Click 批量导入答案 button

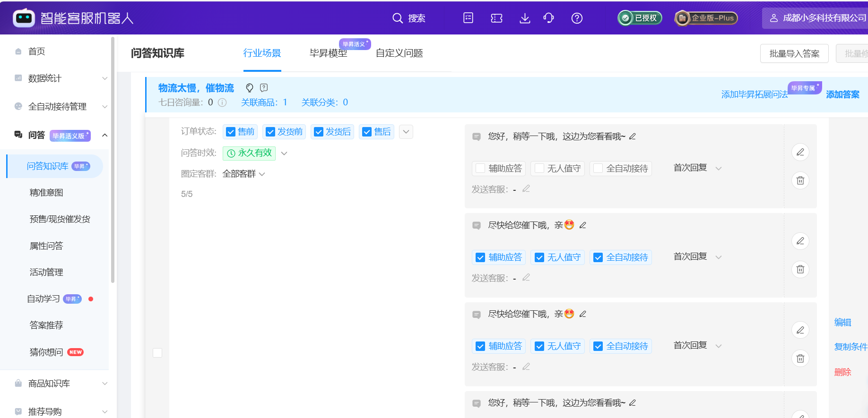794,53
